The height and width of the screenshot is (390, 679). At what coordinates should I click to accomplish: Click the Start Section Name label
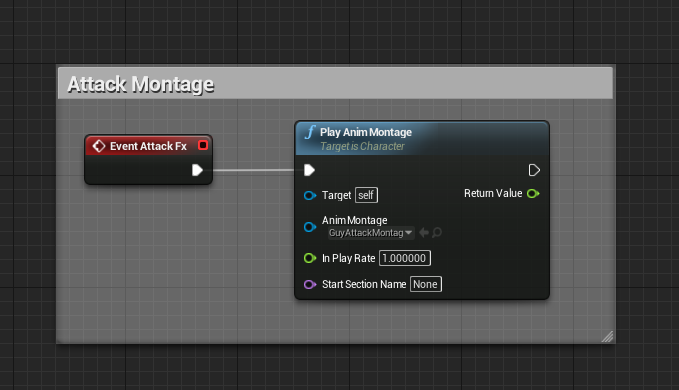coord(364,284)
